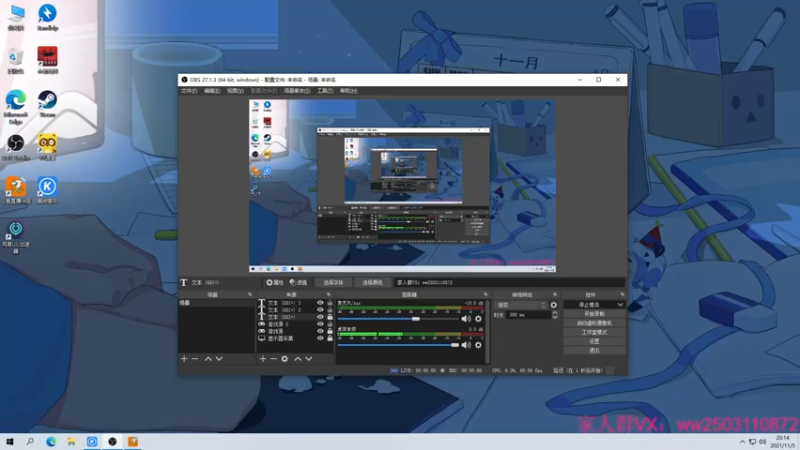Click the text content field in source toolbar
This screenshot has width=800, height=450.
coord(510,282)
